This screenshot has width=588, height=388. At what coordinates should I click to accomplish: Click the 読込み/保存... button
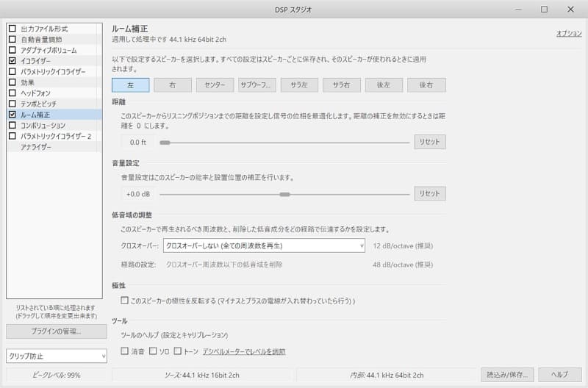coord(507,375)
